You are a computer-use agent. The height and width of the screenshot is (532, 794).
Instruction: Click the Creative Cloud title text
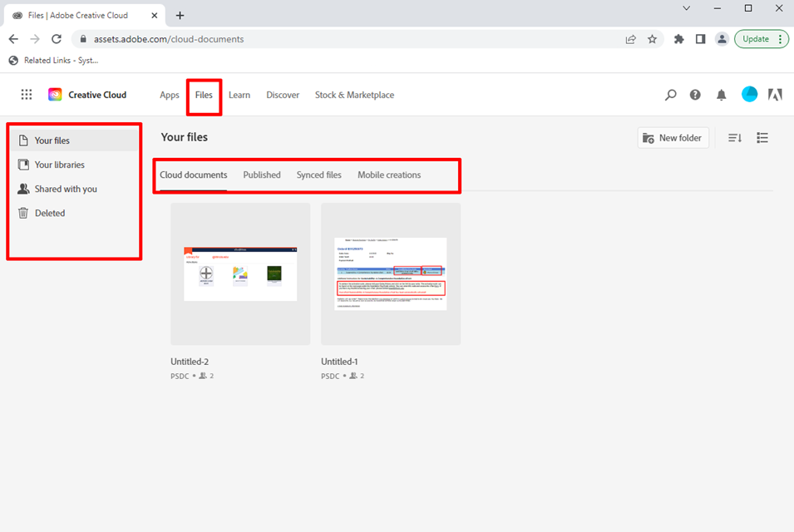(97, 95)
